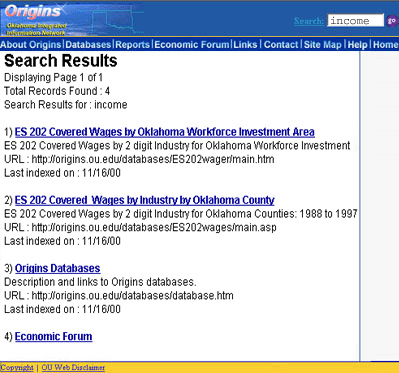Click the Search label link

click(309, 21)
